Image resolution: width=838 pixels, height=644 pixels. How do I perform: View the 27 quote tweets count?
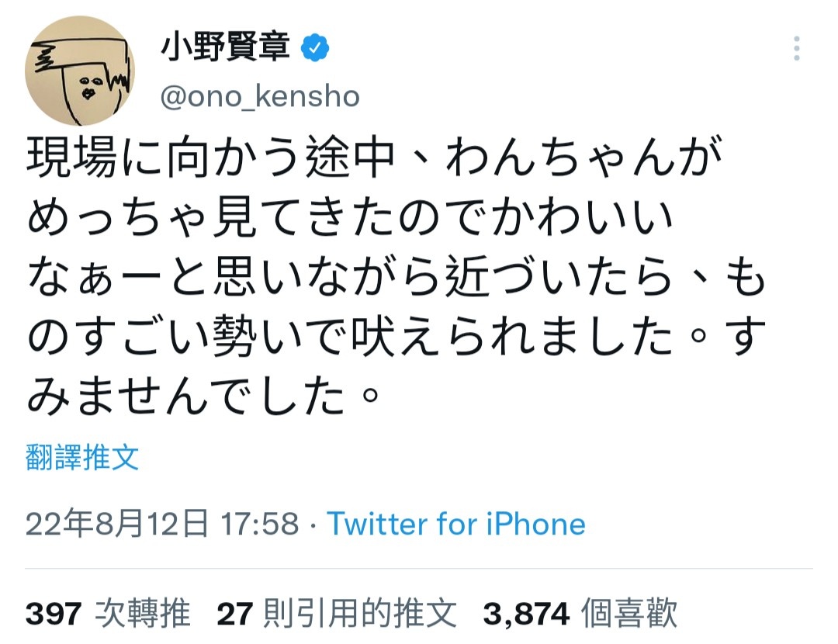coord(234,614)
